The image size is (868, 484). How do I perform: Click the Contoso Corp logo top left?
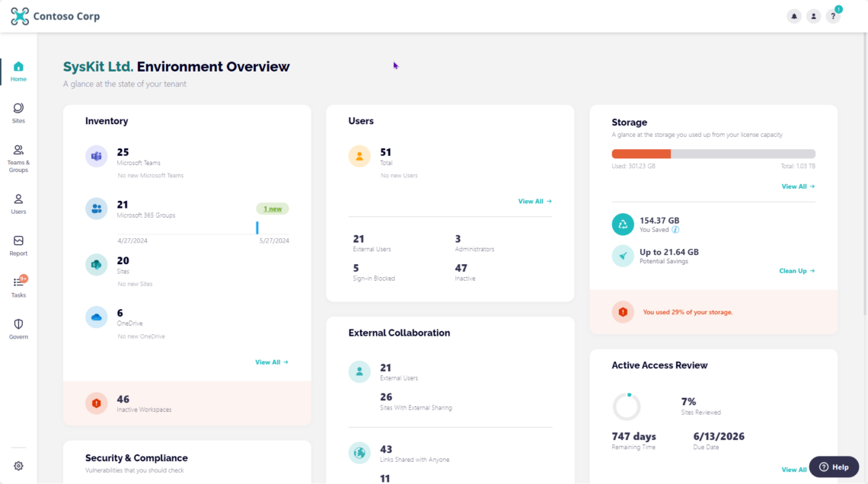pyautogui.click(x=55, y=15)
